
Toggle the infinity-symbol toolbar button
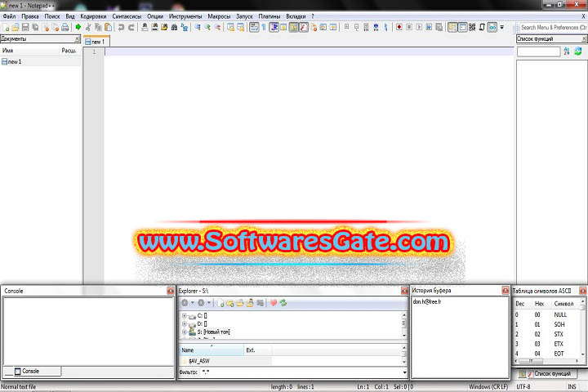pyautogui.click(x=492, y=28)
